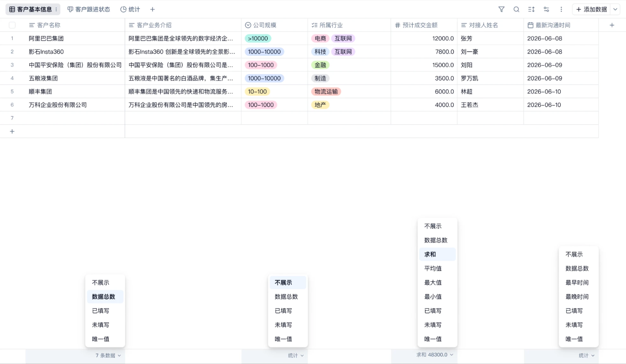The width and height of the screenshot is (626, 364).
Task: Click the 地产 industry tag
Action: point(320,105)
